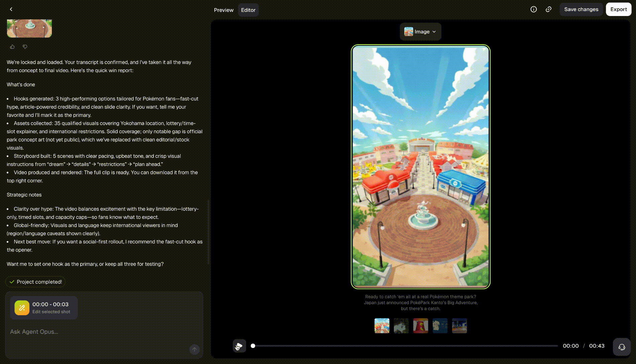Click the "Clarity over hype" bullet

click(x=103, y=213)
